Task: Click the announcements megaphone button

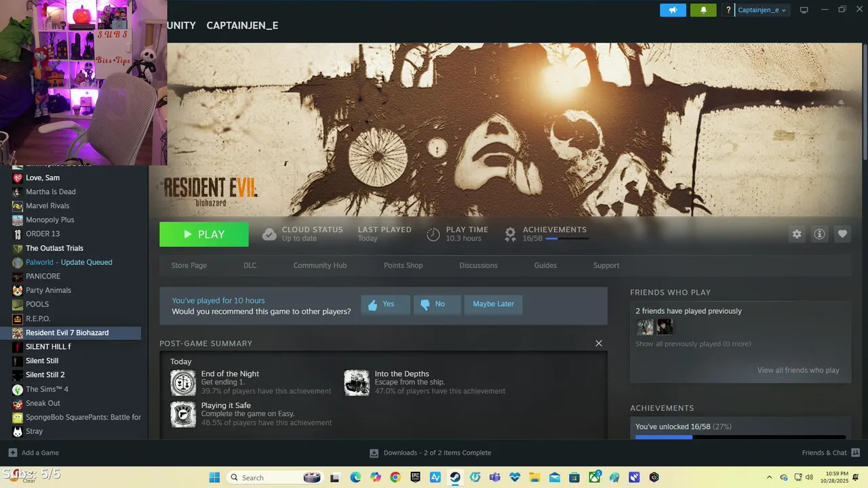Action: (673, 10)
